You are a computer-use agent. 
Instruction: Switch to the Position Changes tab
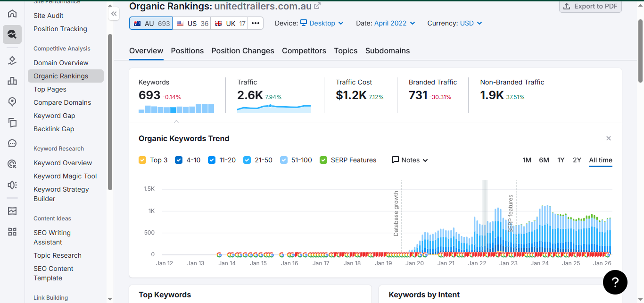click(x=243, y=51)
